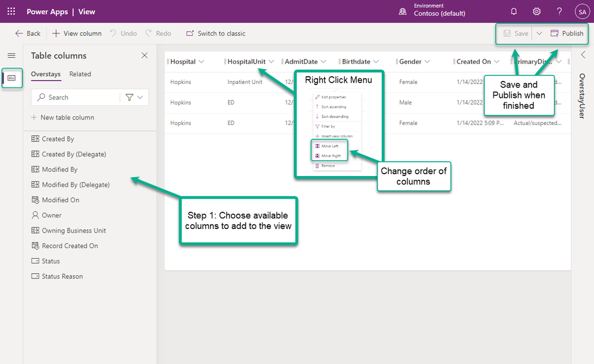Click the Inpatient Unit cell
Viewport: 594px width, 364px height.
pyautogui.click(x=245, y=82)
